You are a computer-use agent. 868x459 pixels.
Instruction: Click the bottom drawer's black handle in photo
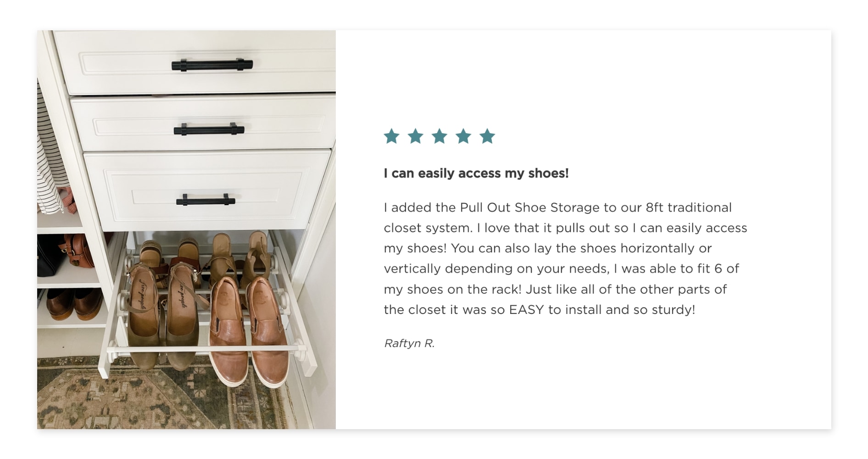(206, 200)
